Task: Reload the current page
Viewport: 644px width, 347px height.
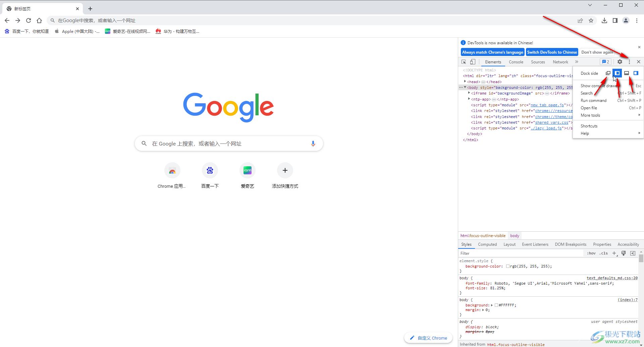Action: [29, 20]
